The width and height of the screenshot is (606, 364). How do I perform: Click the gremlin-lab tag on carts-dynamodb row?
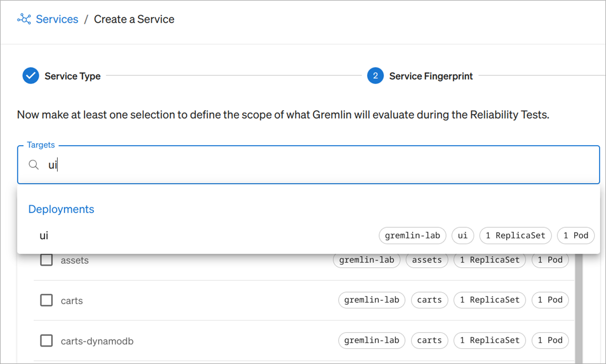(x=372, y=340)
